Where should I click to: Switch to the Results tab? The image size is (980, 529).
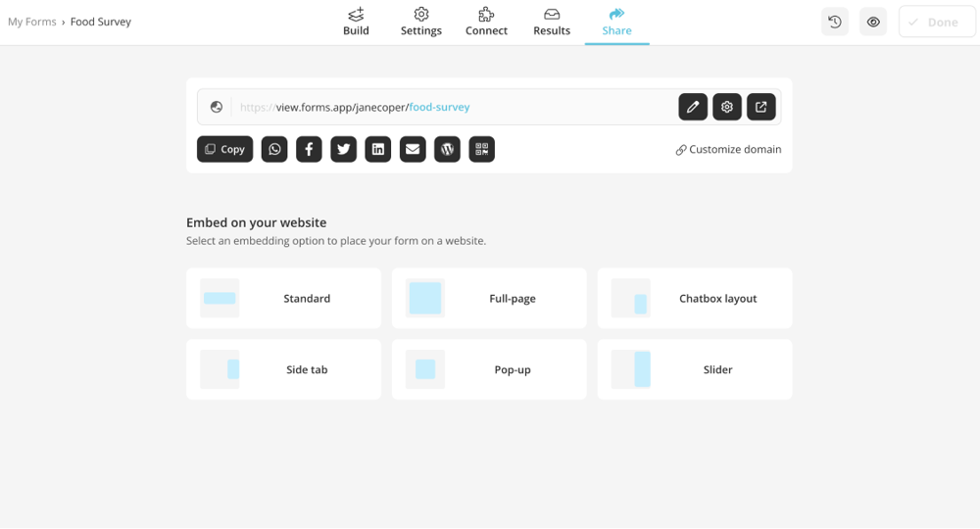(552, 23)
